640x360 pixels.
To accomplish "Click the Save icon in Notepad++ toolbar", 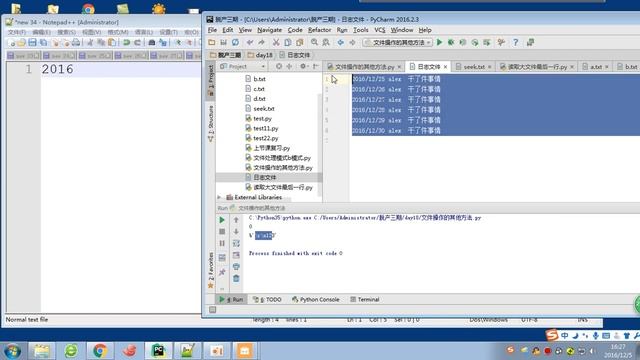I will click(x=32, y=42).
